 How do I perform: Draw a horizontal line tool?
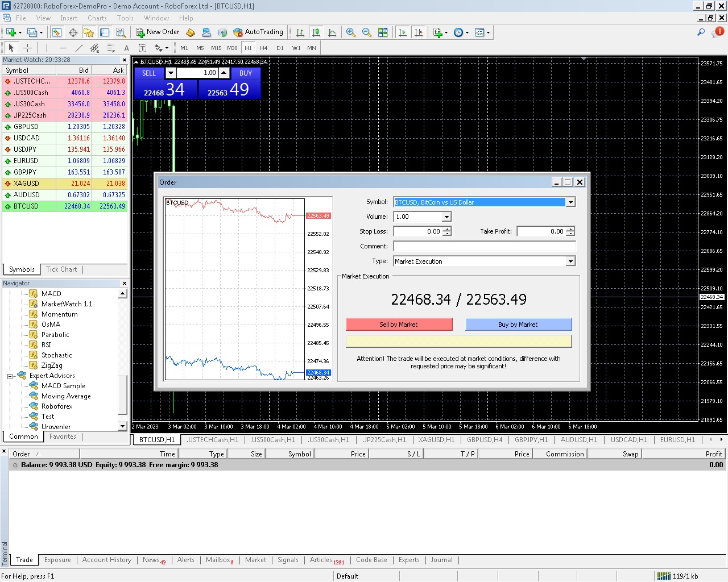63,48
